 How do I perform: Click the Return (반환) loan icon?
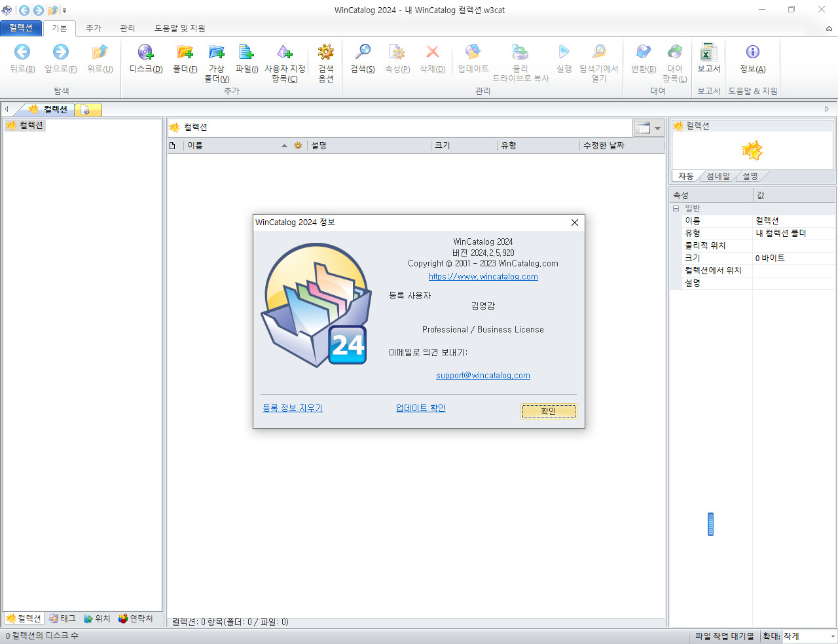coord(644,52)
